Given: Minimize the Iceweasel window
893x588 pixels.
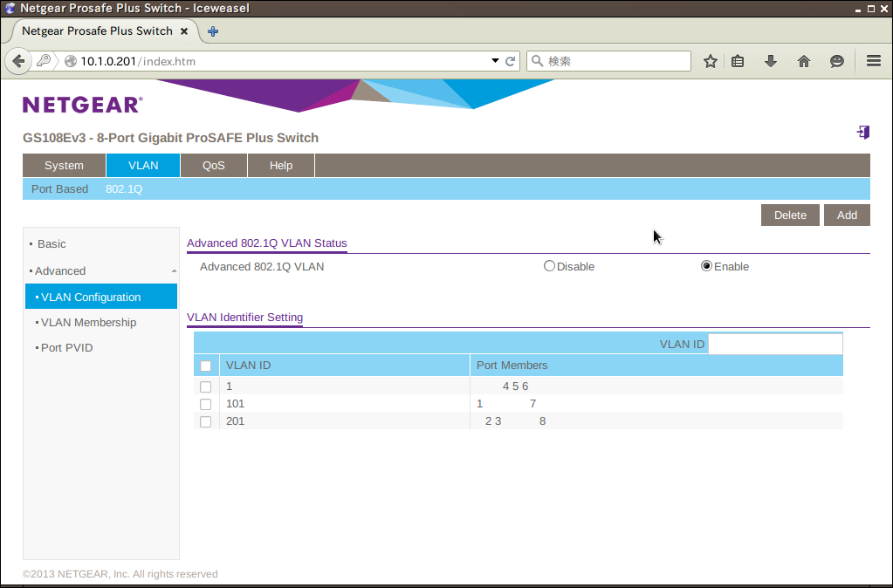Looking at the screenshot, I should click(858, 9).
